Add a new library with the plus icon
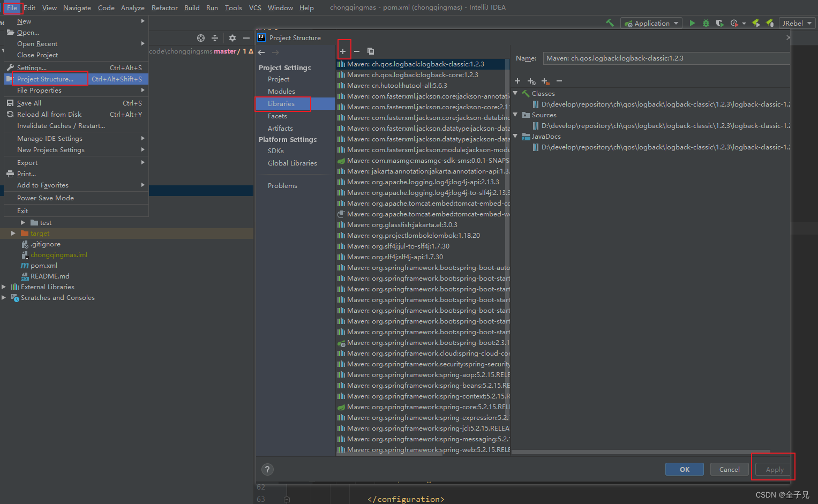This screenshot has height=504, width=818. pyautogui.click(x=343, y=51)
